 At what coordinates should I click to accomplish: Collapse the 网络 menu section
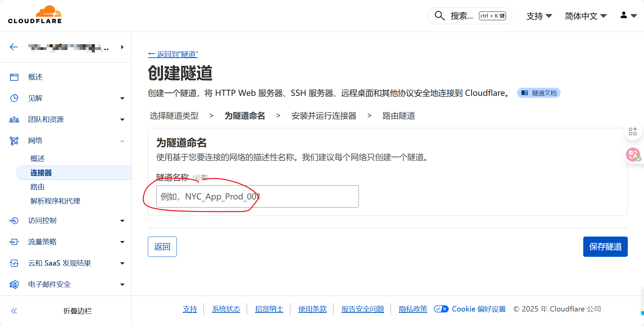pyautogui.click(x=122, y=141)
